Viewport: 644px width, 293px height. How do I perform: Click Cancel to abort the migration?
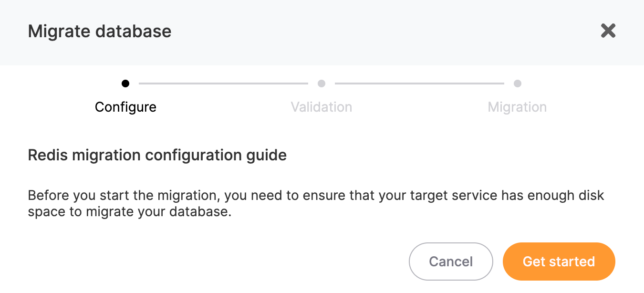click(451, 262)
